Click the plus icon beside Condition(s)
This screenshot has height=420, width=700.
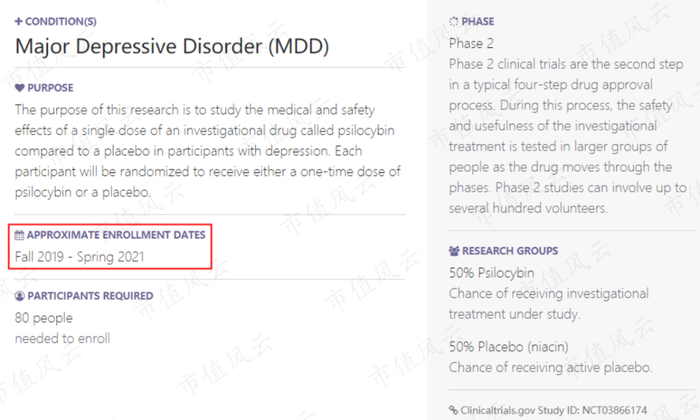19,21
